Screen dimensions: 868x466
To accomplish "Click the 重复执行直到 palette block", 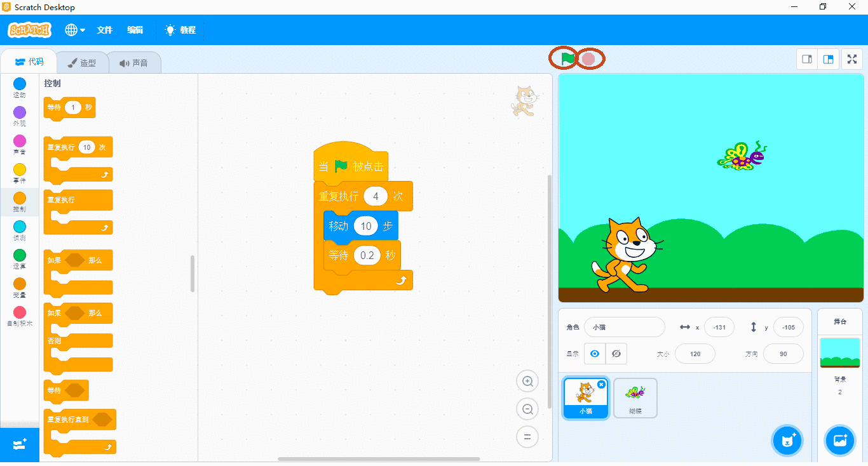I will pos(80,433).
